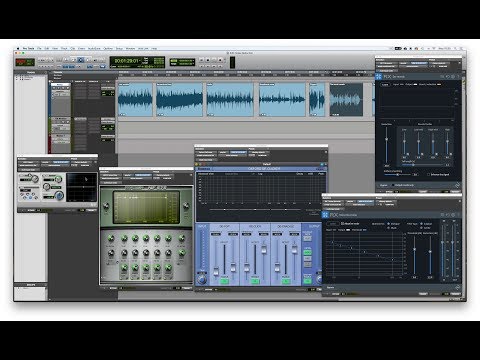Toggle the green output button in DeClicker OUTPUT section

click(307, 252)
